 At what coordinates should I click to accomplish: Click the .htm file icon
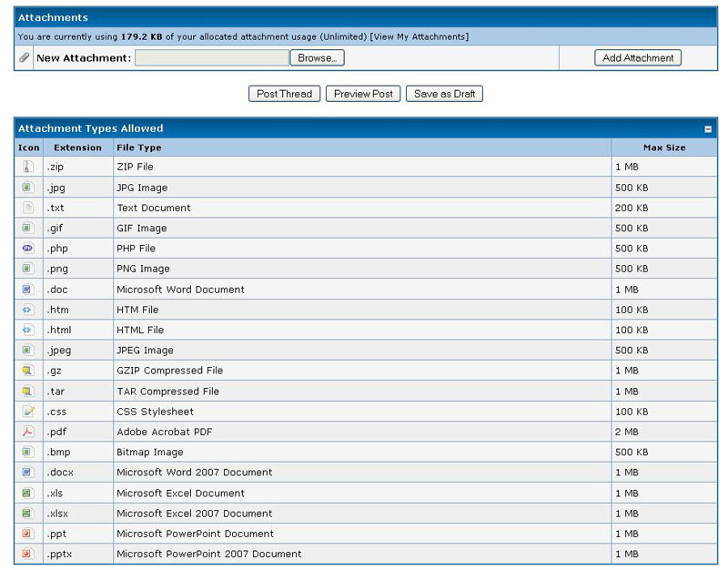pos(28,310)
